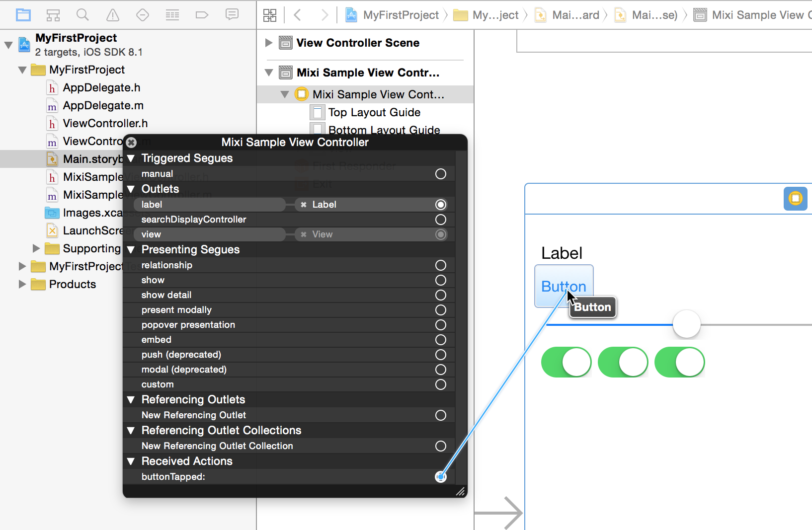This screenshot has height=530, width=812.
Task: Click the label outlet connection circle
Action: coord(441,205)
